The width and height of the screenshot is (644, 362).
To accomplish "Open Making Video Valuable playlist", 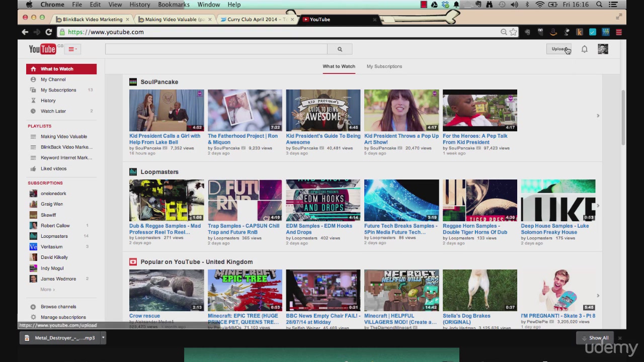I will 63,137.
